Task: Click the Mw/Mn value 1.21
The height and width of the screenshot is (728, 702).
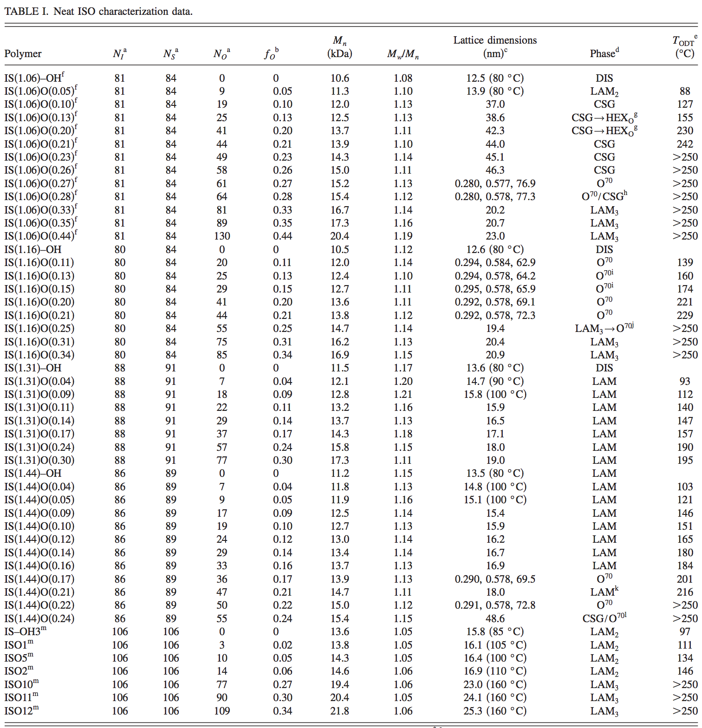Action: tap(403, 394)
